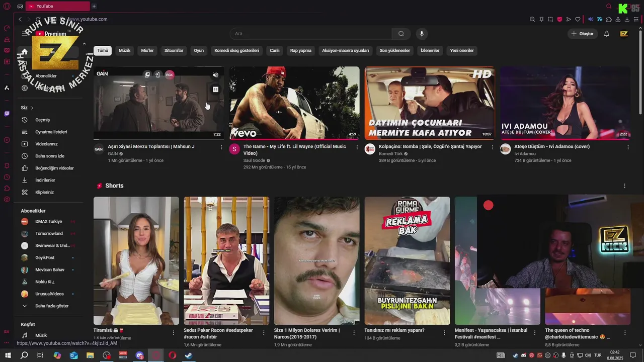Open menu for Size 1 Milyon Dolares short
Screen dimensions: 644x362
coord(354,333)
